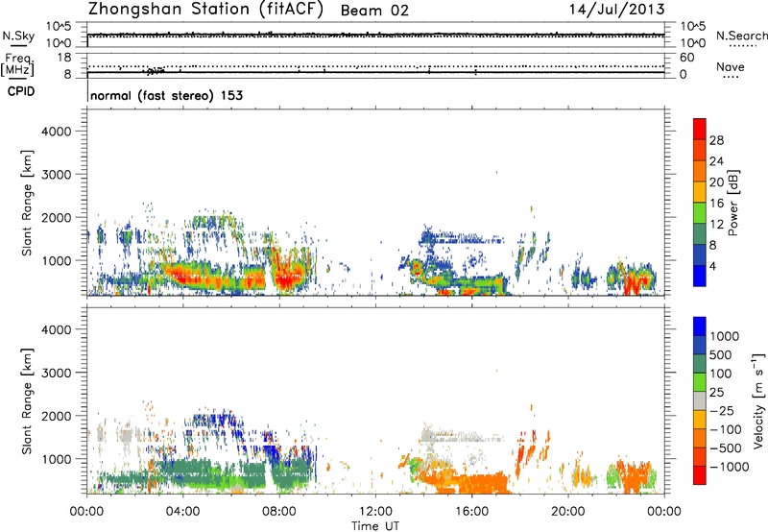
Task: Click 'Slant Range [km]' label of power panel
Action: coord(27,203)
